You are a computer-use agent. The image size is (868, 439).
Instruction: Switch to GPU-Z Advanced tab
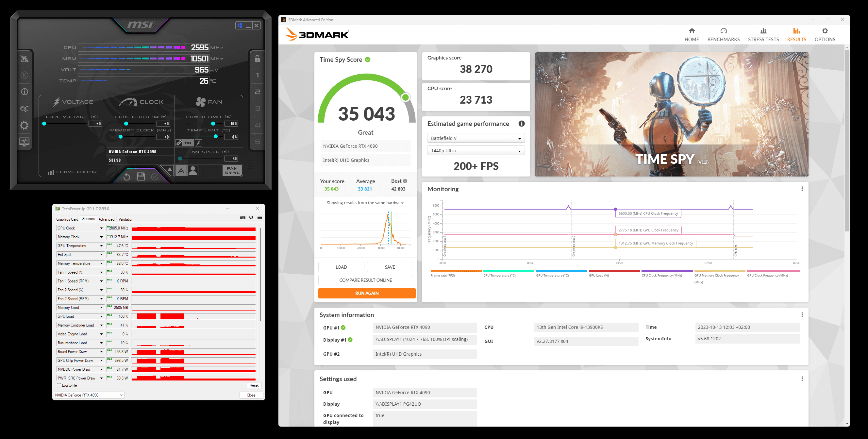107,219
